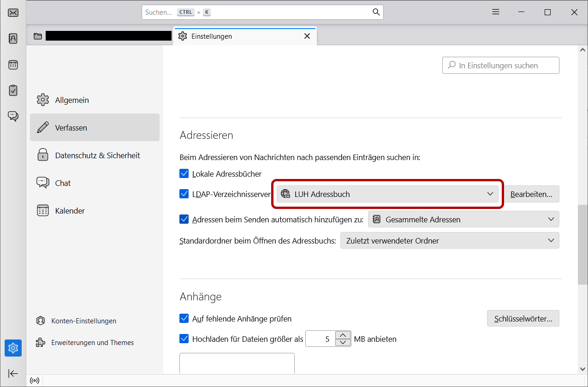Open the Calendar space icon in left bar
Screen dimensions: 588x387
(13, 65)
